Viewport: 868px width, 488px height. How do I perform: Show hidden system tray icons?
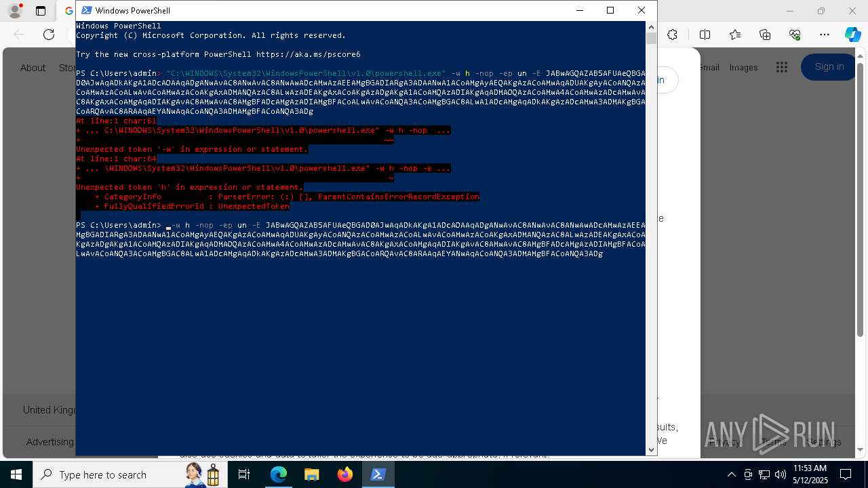(x=731, y=474)
